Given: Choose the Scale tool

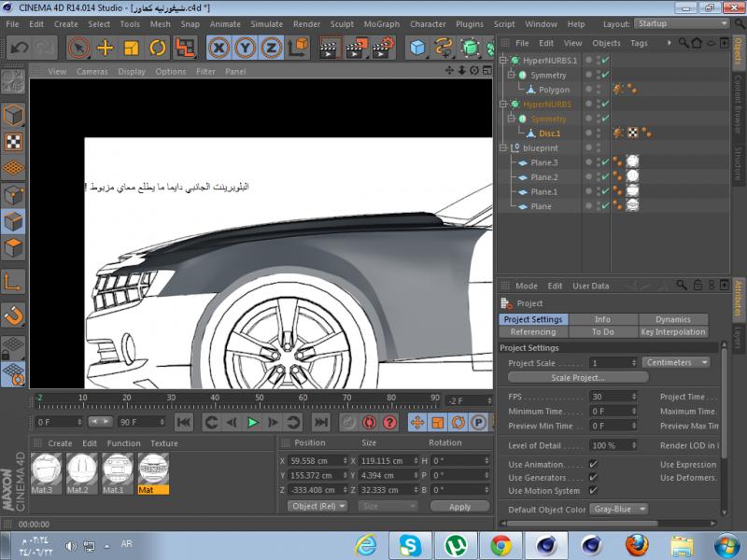Looking at the screenshot, I should pyautogui.click(x=132, y=48).
